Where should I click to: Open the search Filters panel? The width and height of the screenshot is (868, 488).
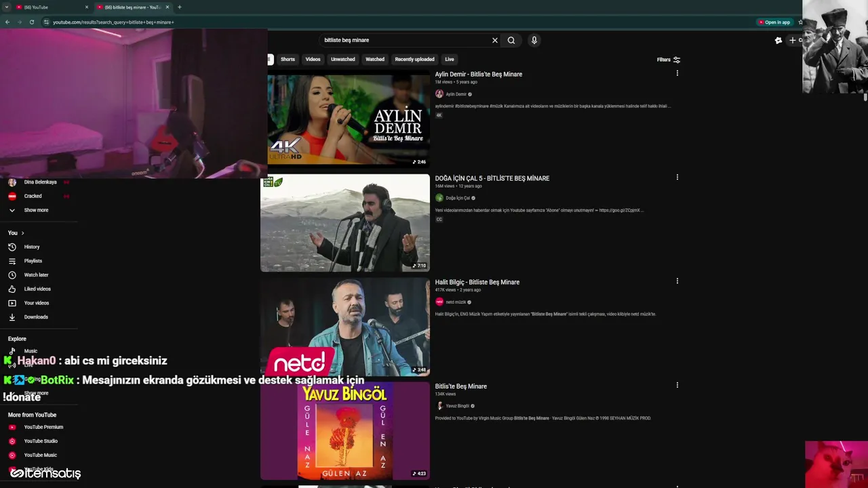point(669,60)
